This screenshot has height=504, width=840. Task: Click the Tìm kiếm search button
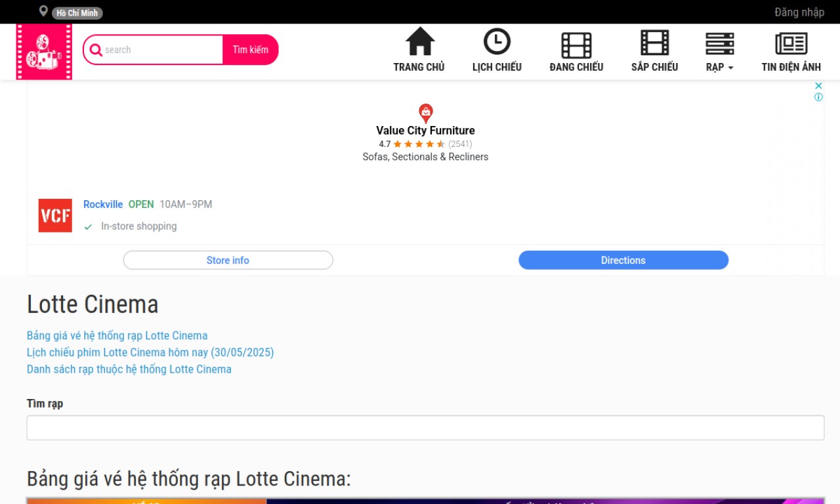pos(251,50)
